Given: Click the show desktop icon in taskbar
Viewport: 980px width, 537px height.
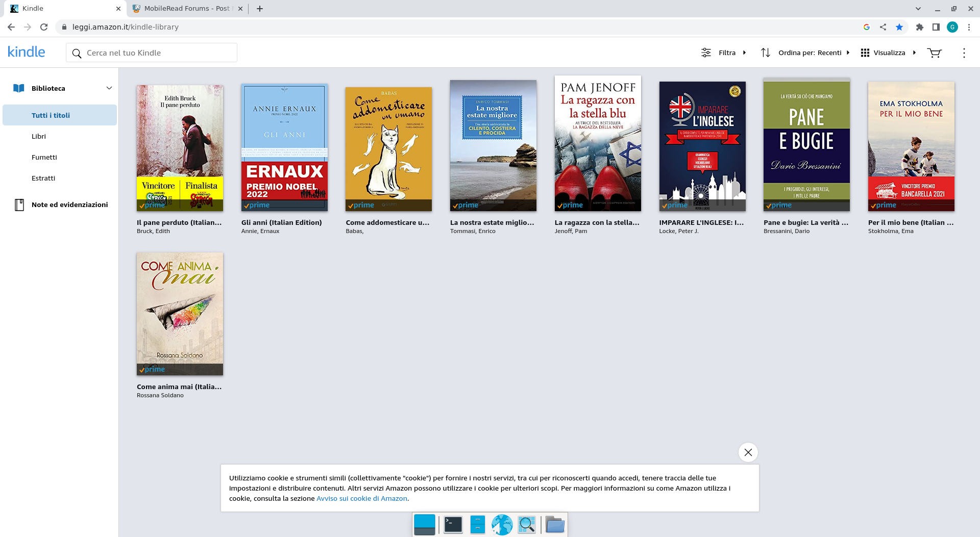Looking at the screenshot, I should click(425, 525).
